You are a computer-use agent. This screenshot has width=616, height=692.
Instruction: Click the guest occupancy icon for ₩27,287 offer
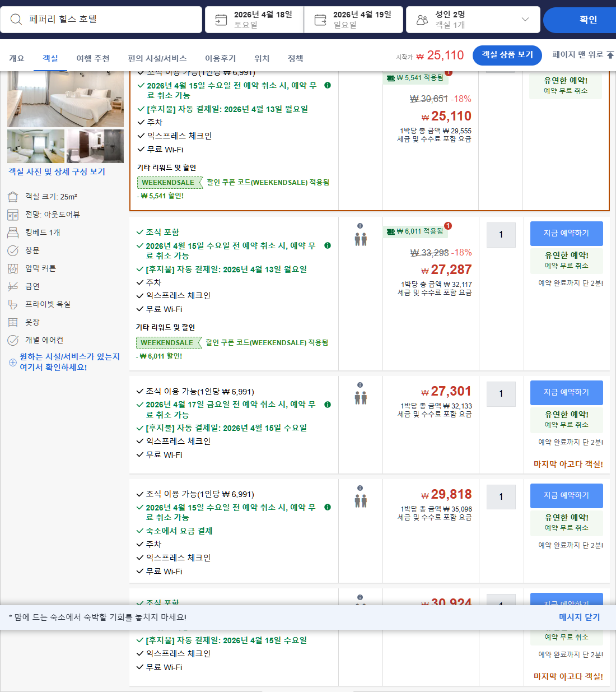[361, 240]
